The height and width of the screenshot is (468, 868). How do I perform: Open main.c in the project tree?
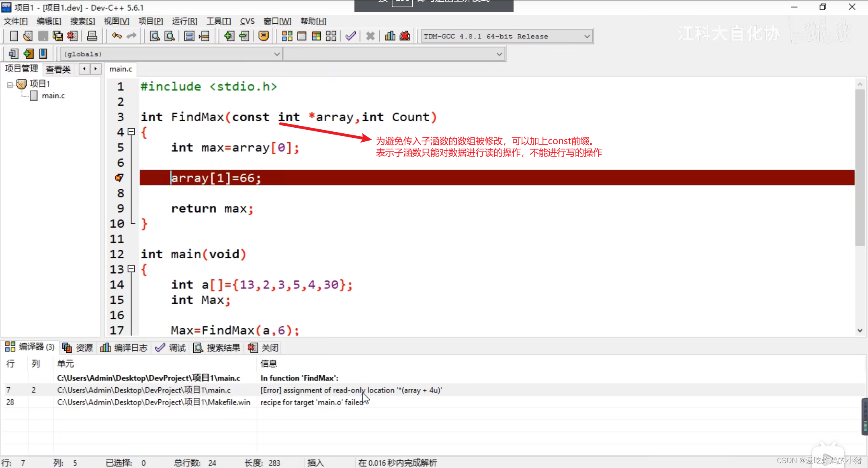point(53,96)
